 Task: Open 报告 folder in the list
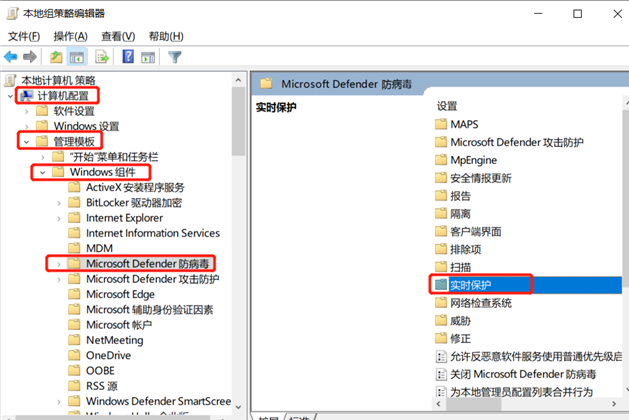460,196
